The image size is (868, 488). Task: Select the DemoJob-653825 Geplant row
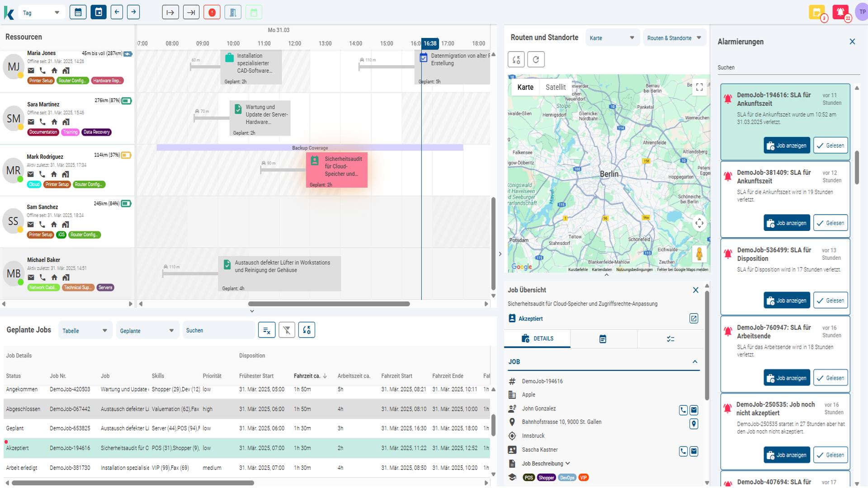coord(247,428)
